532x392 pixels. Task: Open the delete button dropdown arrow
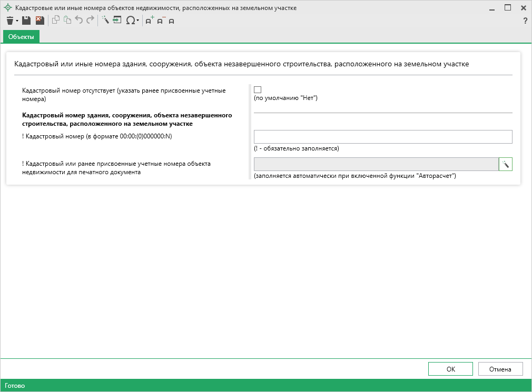click(x=17, y=21)
